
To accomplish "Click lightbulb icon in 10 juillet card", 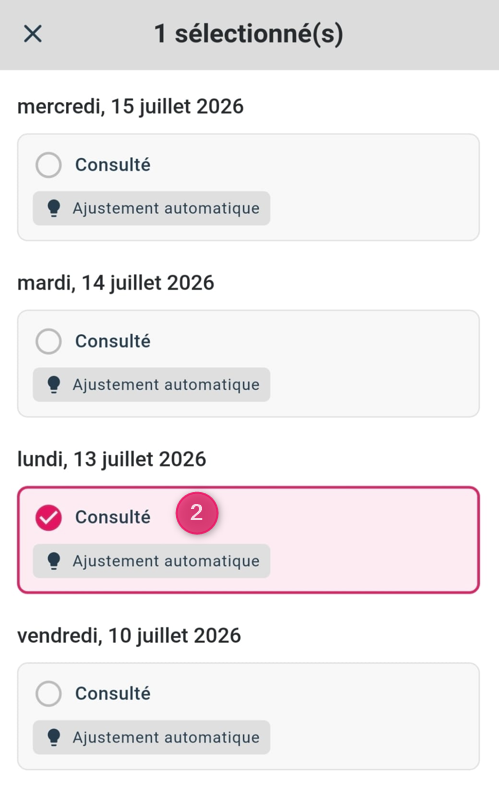I will (x=54, y=737).
